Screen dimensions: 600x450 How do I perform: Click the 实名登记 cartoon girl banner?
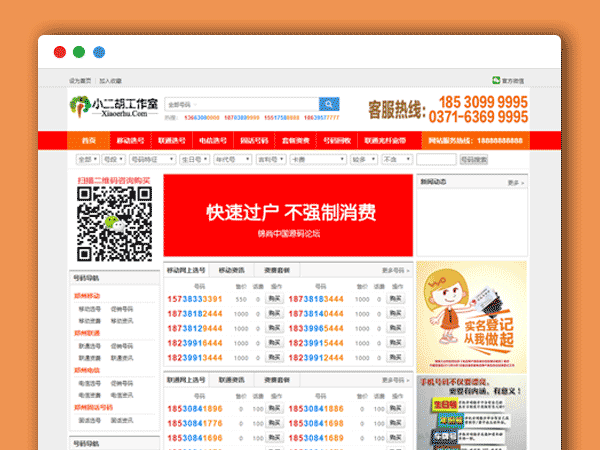point(471,315)
